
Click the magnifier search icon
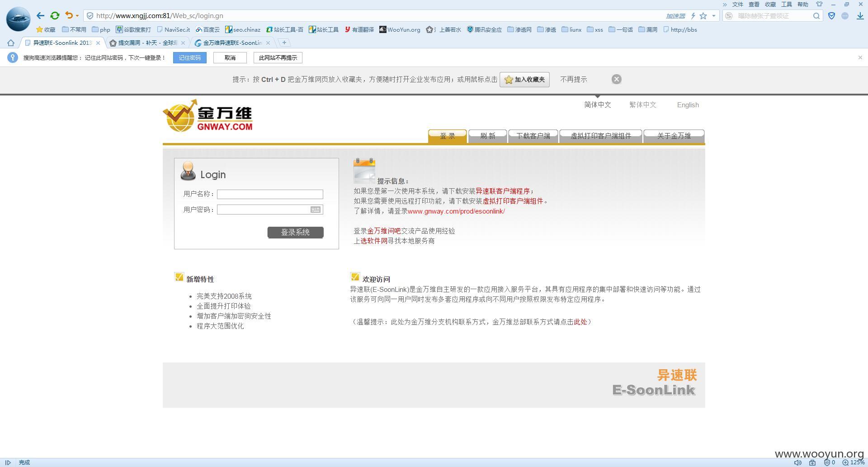pyautogui.click(x=816, y=16)
